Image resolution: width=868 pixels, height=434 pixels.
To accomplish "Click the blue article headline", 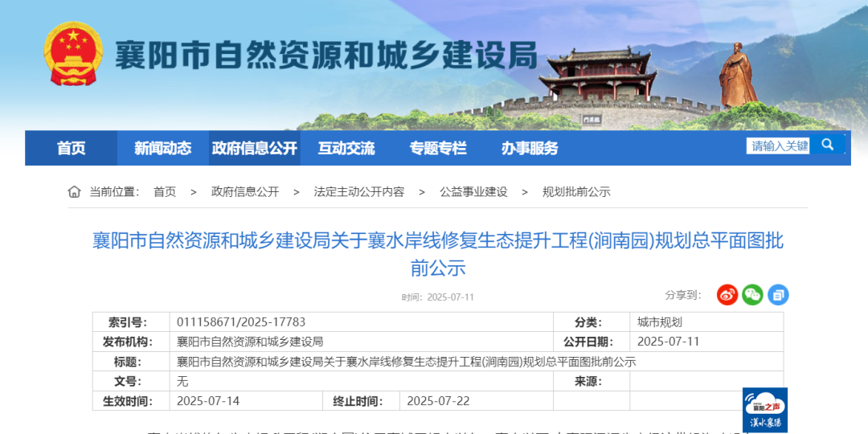I will 438,255.
